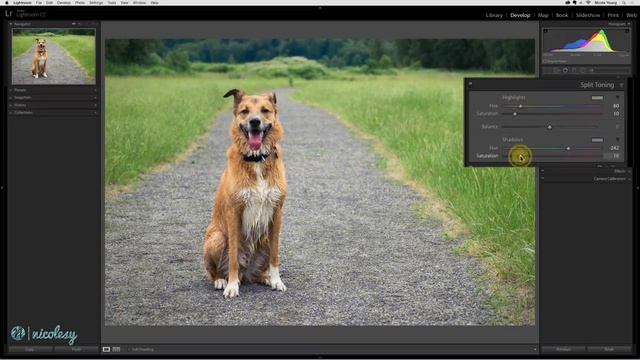Open the Shadows color swatch
Screen dimensions: 640x360
597,140
